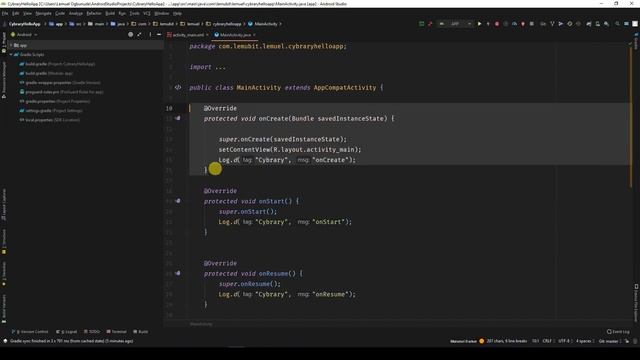Expand the app folder in project tree
This screenshot has width=640, height=360.
pos(11,45)
